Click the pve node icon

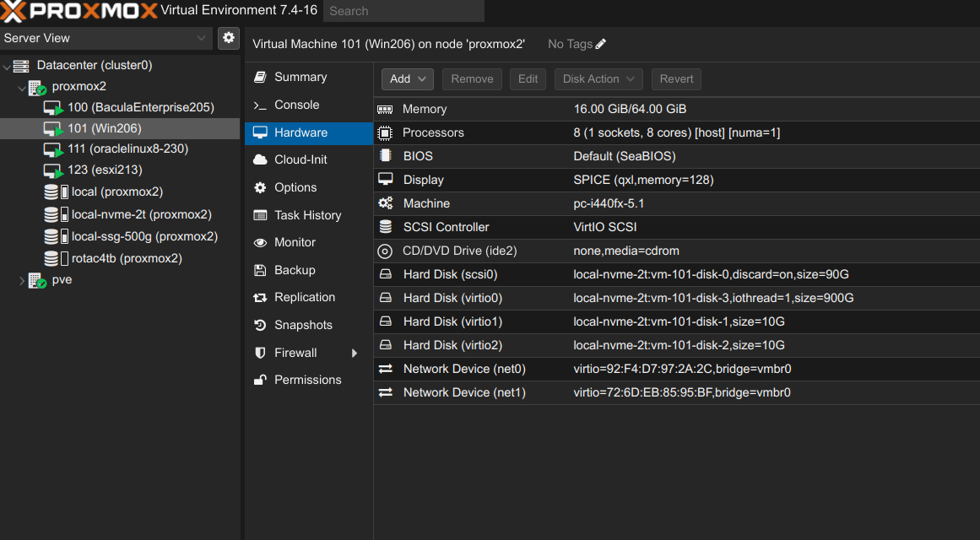point(37,281)
